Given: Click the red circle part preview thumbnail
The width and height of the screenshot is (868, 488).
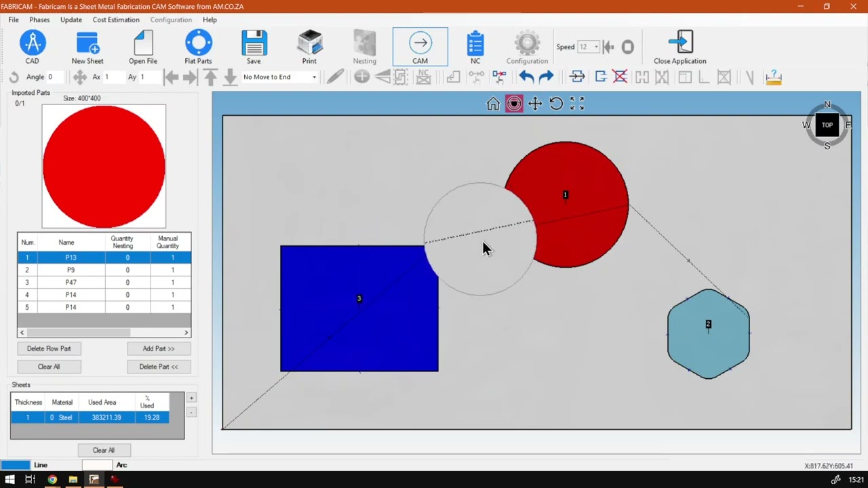Looking at the screenshot, I should (x=104, y=166).
